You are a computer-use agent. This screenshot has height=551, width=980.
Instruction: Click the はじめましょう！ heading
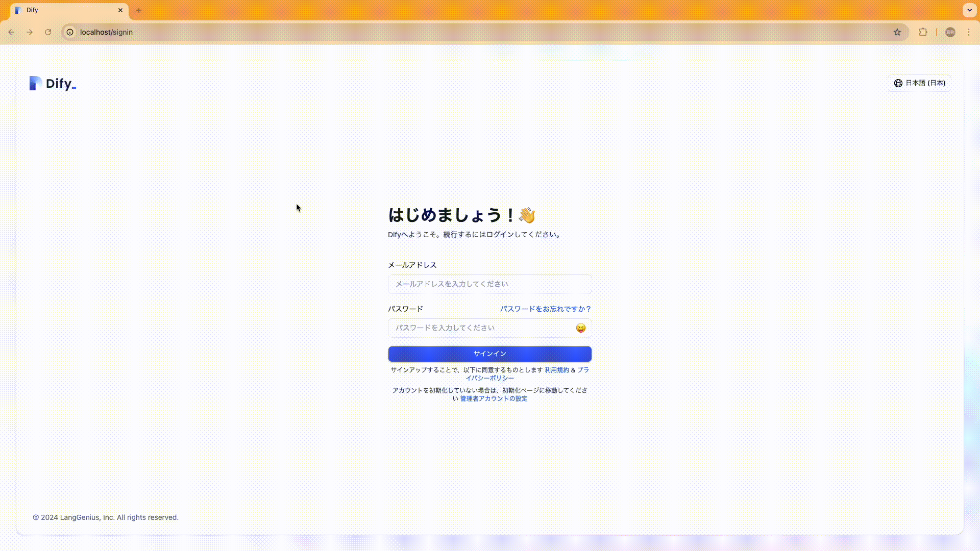(462, 215)
